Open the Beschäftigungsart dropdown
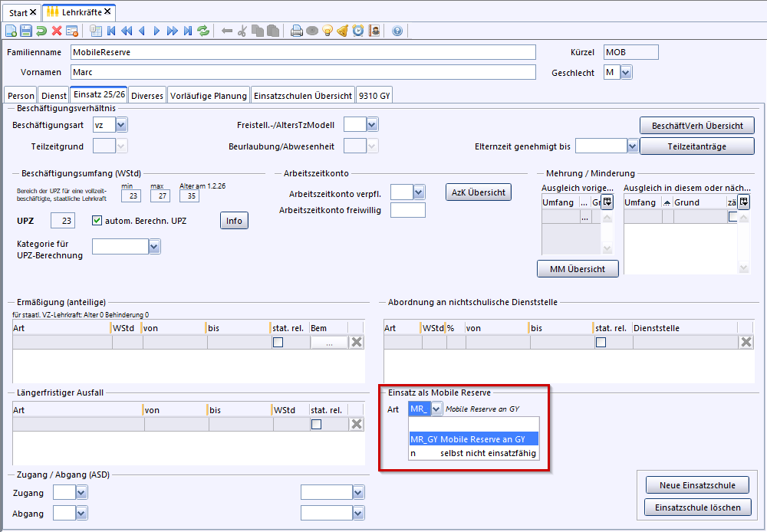This screenshot has width=767, height=532. (121, 125)
